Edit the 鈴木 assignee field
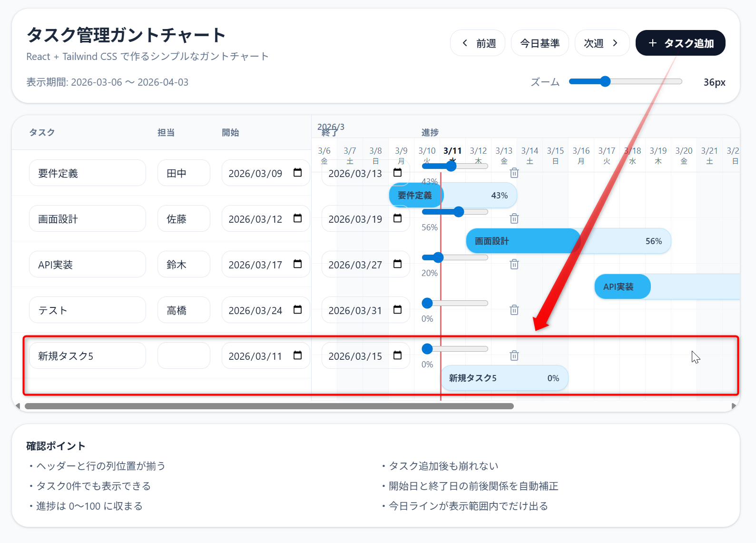This screenshot has height=543, width=756. 184,264
